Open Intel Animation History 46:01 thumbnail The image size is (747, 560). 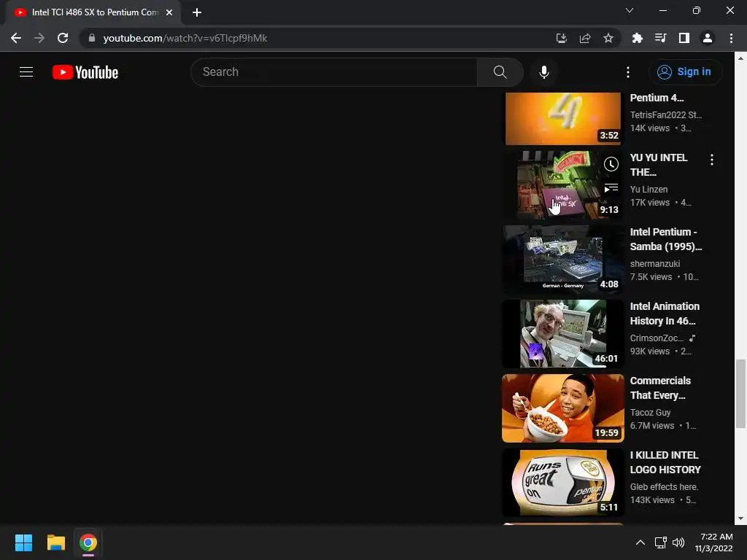pos(563,334)
